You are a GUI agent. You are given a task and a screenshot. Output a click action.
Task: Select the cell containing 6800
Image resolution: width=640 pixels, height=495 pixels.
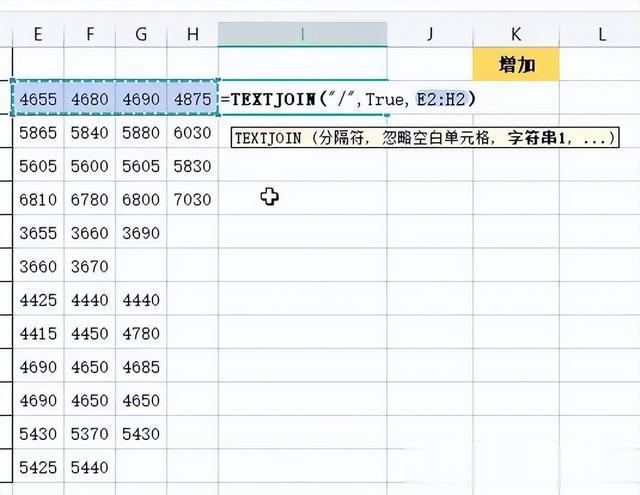[x=141, y=200]
